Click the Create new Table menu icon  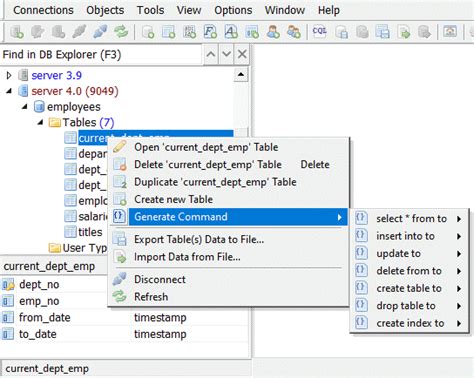click(120, 199)
